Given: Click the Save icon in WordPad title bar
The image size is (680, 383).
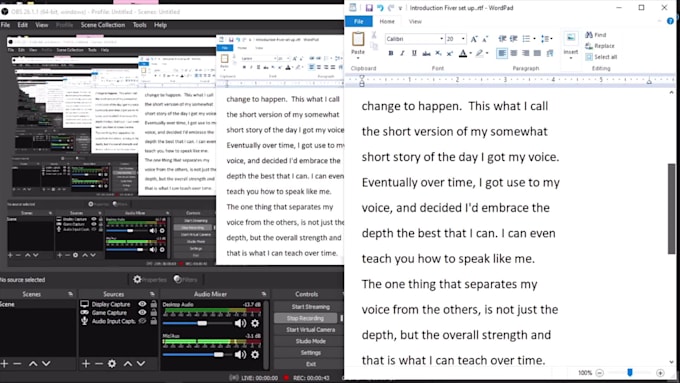Looking at the screenshot, I should click(369, 8).
